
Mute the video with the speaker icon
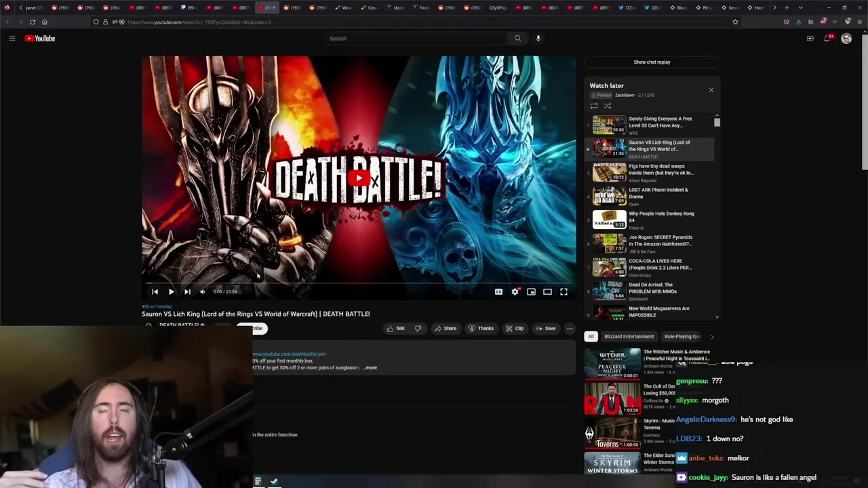tap(203, 291)
